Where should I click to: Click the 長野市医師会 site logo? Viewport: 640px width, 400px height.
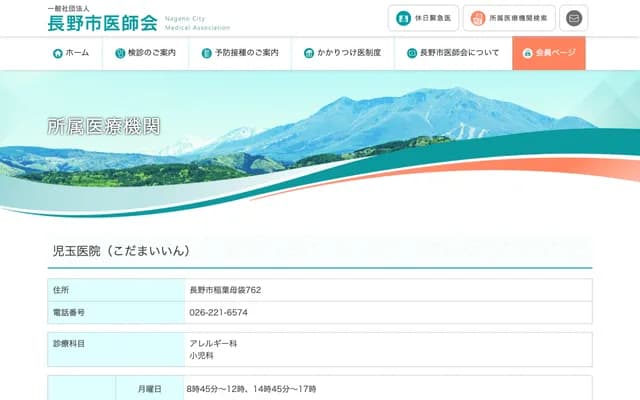tap(102, 20)
